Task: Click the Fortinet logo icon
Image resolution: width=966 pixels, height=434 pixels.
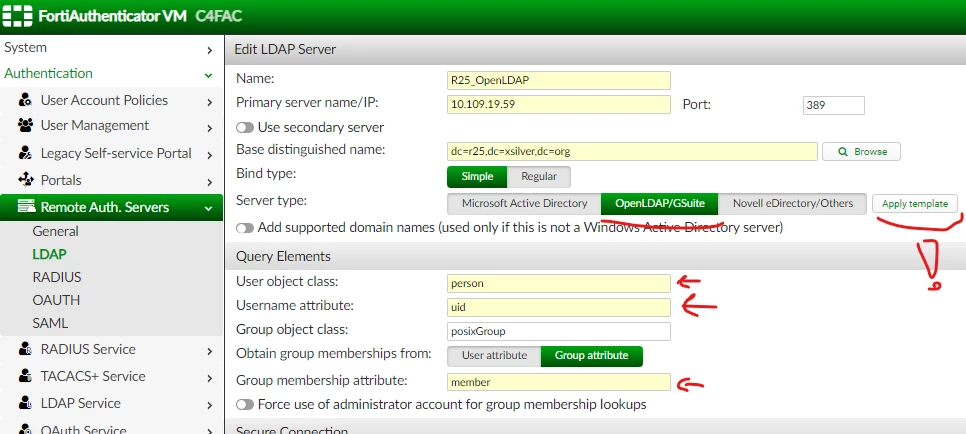Action: [x=17, y=15]
